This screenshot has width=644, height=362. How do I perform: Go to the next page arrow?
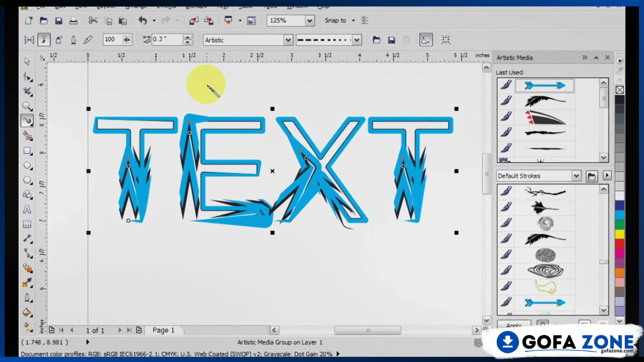(x=120, y=330)
